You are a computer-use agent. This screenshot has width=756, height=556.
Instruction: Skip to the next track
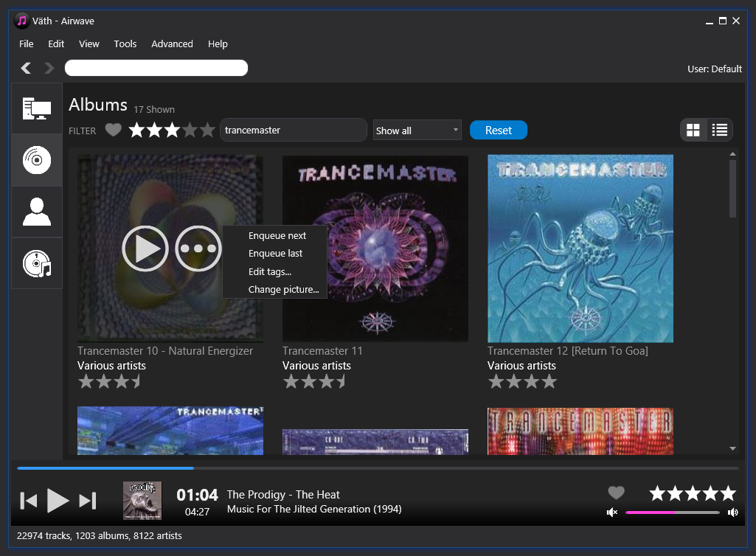coord(88,501)
